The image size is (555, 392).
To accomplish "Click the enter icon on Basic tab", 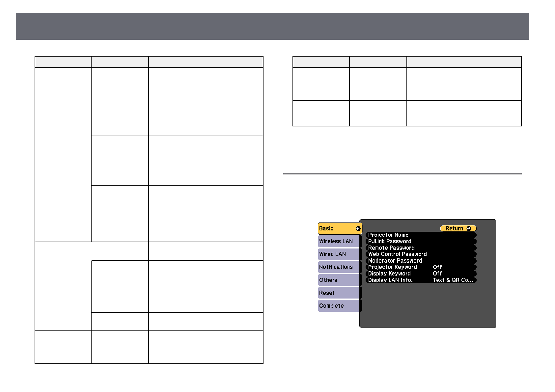I will (x=358, y=228).
